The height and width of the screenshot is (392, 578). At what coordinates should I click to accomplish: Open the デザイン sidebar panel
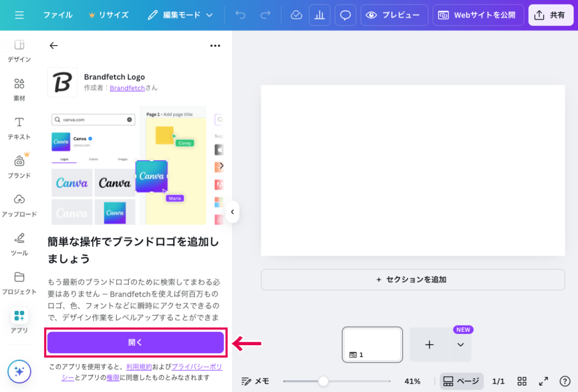[19, 51]
